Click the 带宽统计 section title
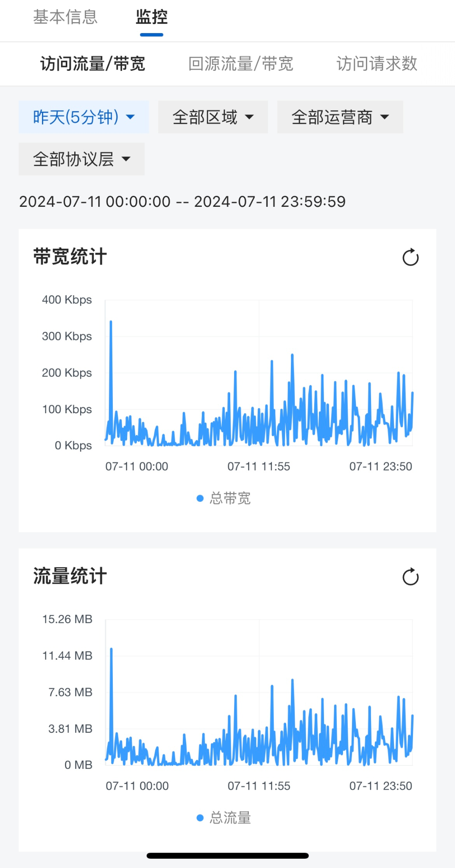Viewport: 455px width, 868px height. point(70,257)
